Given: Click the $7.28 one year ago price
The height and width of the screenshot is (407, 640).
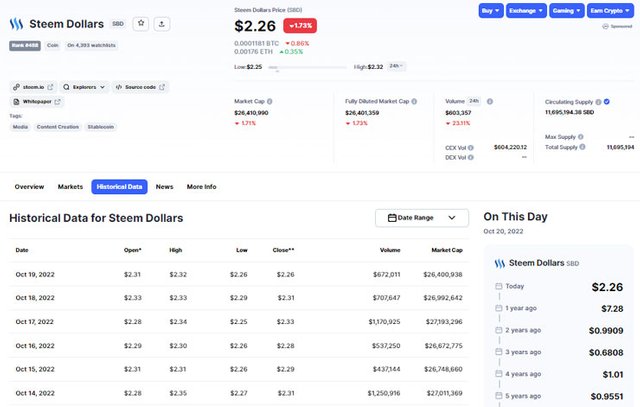Looking at the screenshot, I should [612, 309].
